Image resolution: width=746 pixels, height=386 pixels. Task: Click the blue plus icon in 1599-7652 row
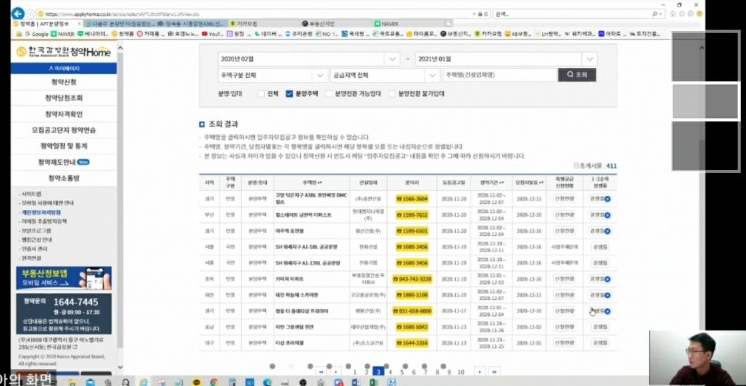coord(608,215)
